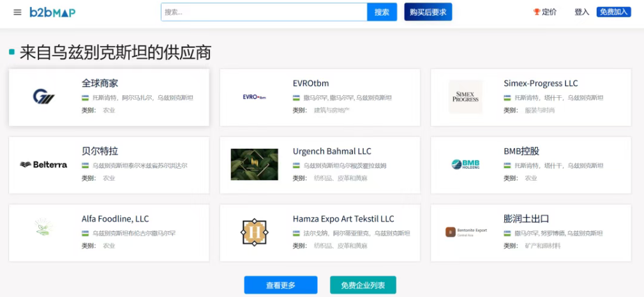Screen dimensions: 644x297
Task: Click 农业 category in Alfa Foodline card
Action: coord(109,246)
